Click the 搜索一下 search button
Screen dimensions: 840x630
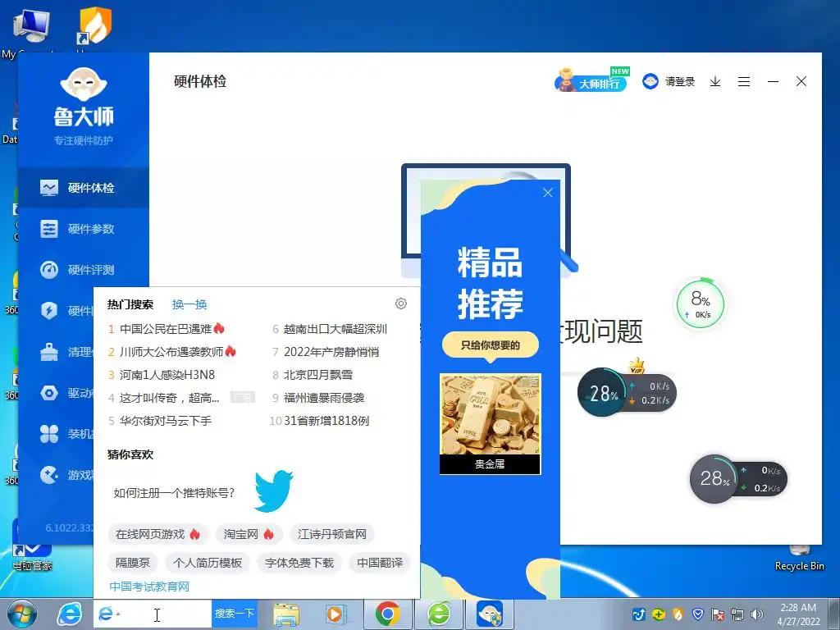[x=234, y=614]
